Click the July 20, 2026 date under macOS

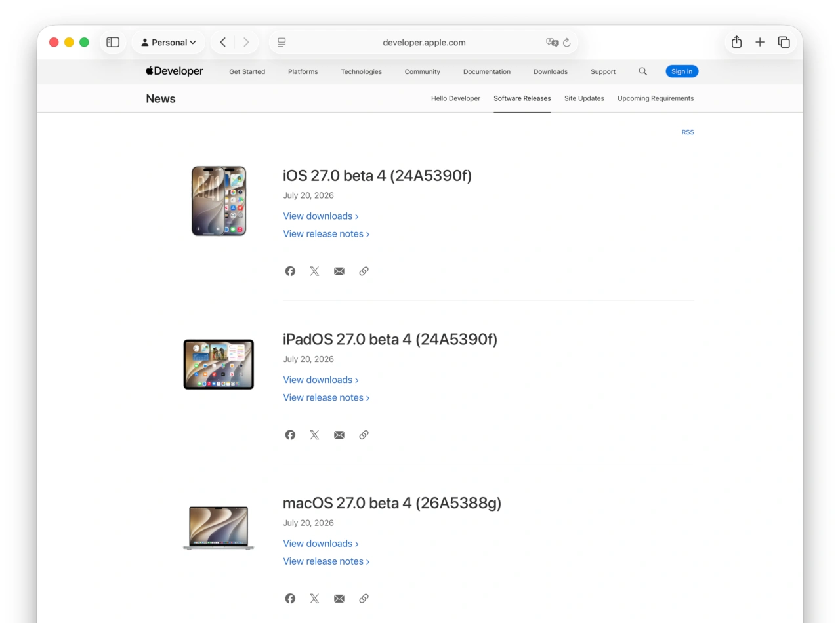pyautogui.click(x=308, y=523)
